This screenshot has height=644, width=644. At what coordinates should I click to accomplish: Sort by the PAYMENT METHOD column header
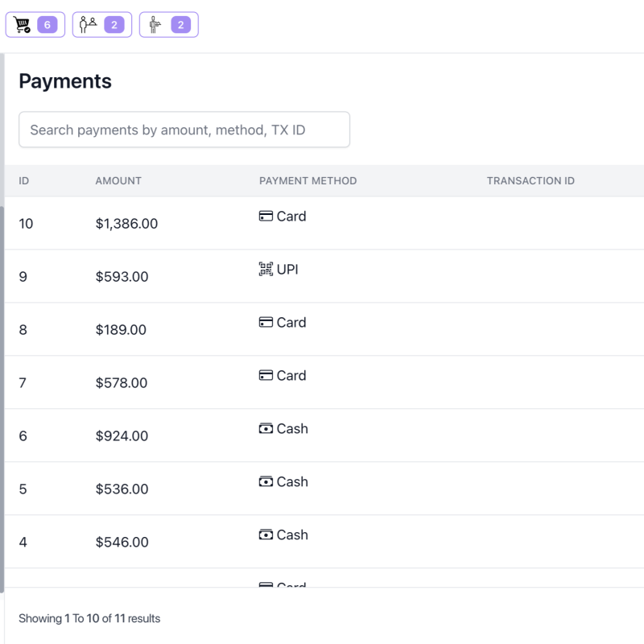(308, 180)
